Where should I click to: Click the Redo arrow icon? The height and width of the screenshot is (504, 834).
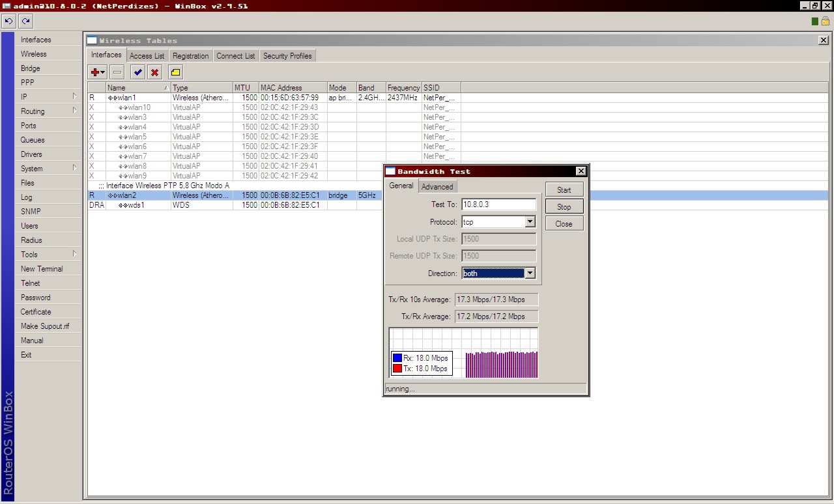click(x=25, y=21)
